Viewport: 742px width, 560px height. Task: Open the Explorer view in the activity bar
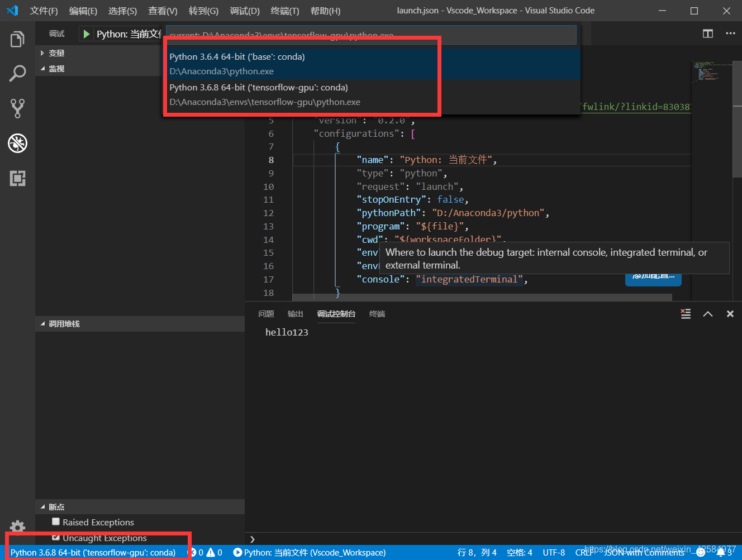17,39
